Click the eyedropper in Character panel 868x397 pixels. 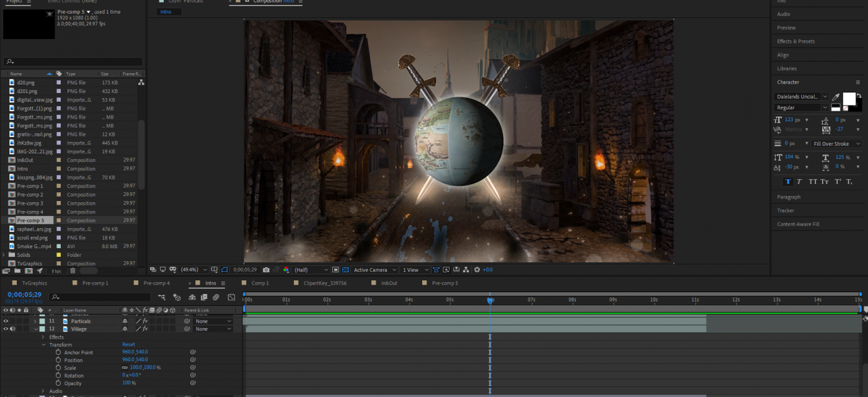click(x=836, y=97)
